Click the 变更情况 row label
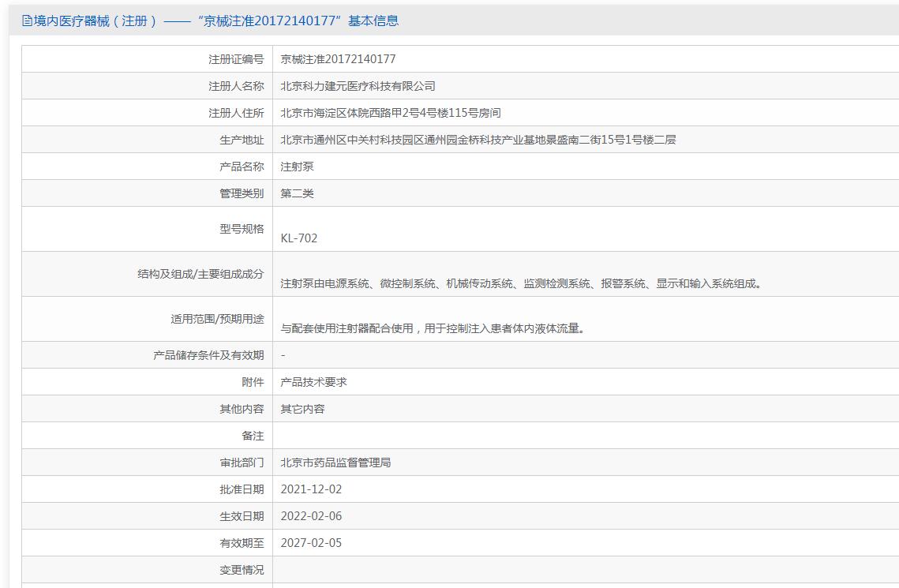The image size is (899, 588). coord(242,570)
